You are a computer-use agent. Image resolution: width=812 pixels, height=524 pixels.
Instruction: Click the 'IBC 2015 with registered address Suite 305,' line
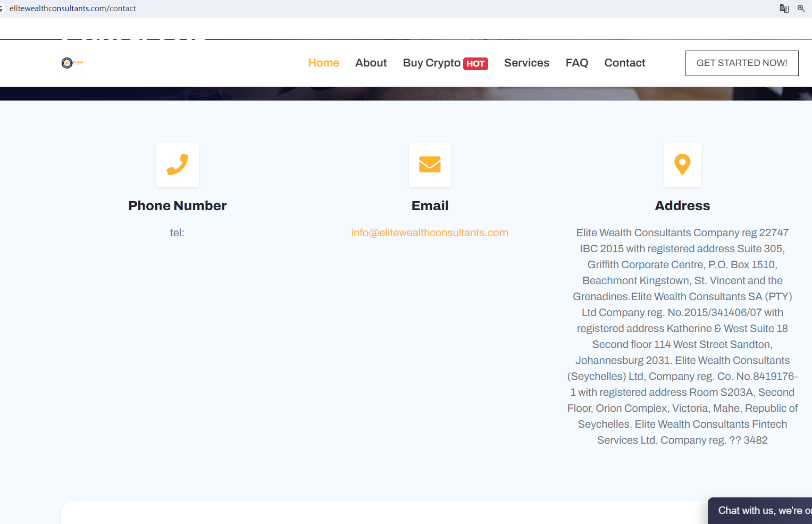682,248
